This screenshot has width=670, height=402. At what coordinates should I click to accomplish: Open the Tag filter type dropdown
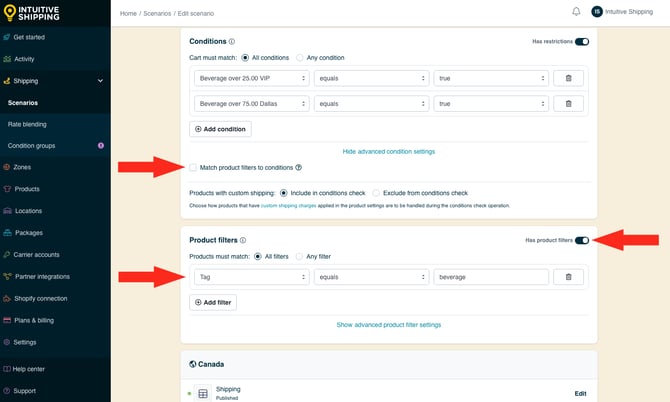[x=252, y=277]
